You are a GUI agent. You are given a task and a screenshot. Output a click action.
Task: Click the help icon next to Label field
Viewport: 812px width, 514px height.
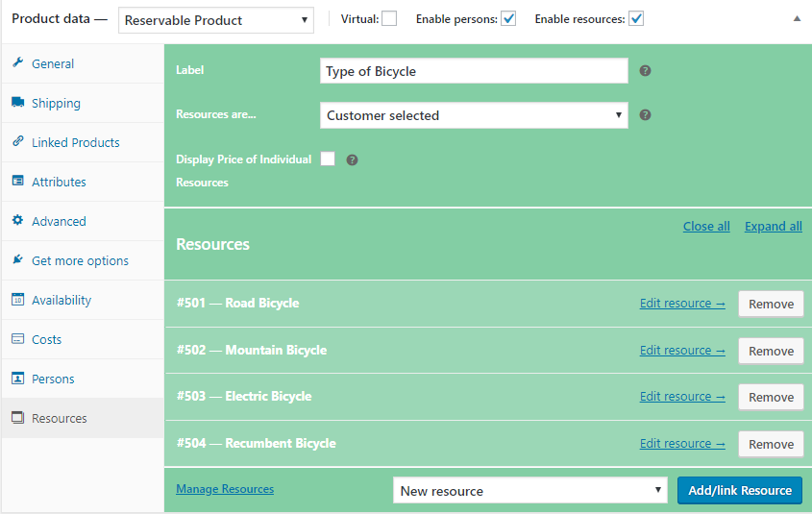[x=646, y=71]
